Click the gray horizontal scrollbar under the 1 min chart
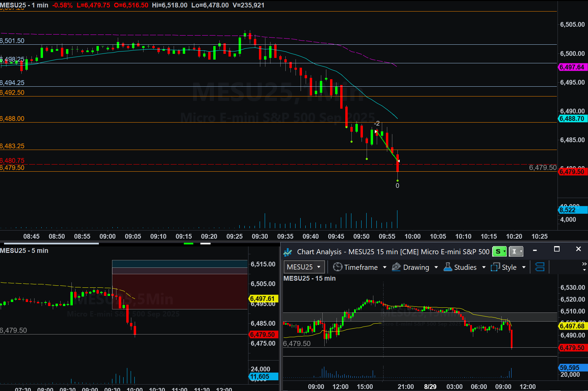588x391 pixels. pyautogui.click(x=51, y=243)
